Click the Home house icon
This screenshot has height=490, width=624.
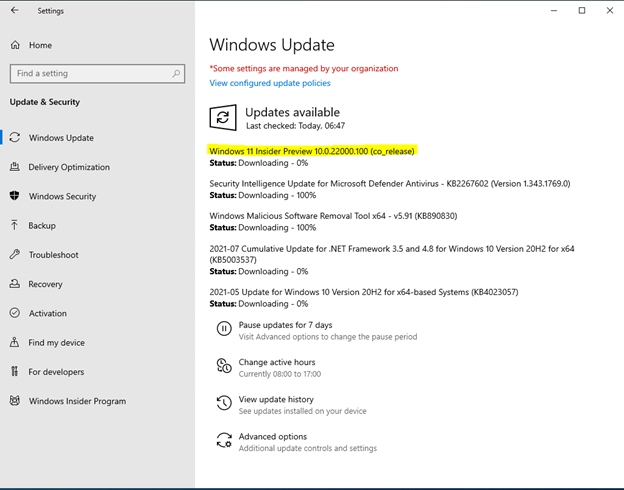pos(15,45)
